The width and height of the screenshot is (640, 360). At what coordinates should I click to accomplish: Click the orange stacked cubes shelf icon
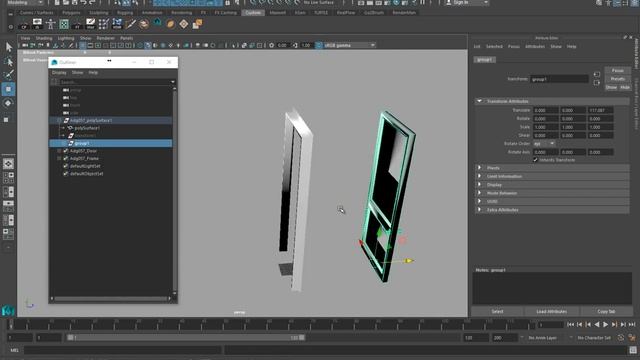click(x=197, y=24)
